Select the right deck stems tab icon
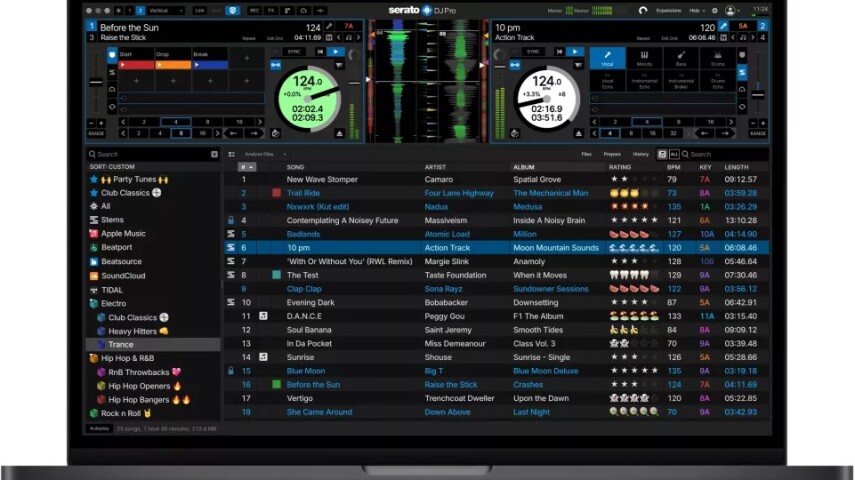The width and height of the screenshot is (855, 480). point(742,72)
